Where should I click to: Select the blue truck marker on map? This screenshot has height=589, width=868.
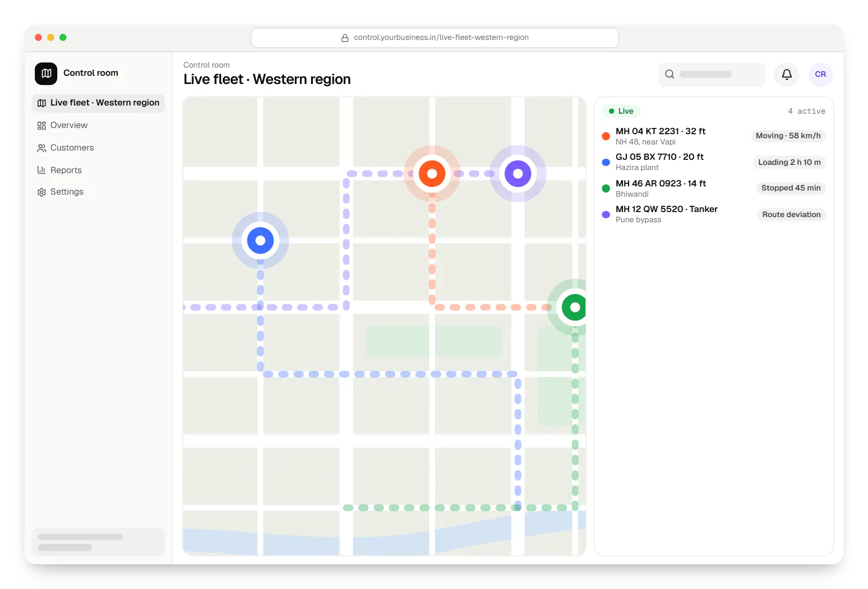261,240
